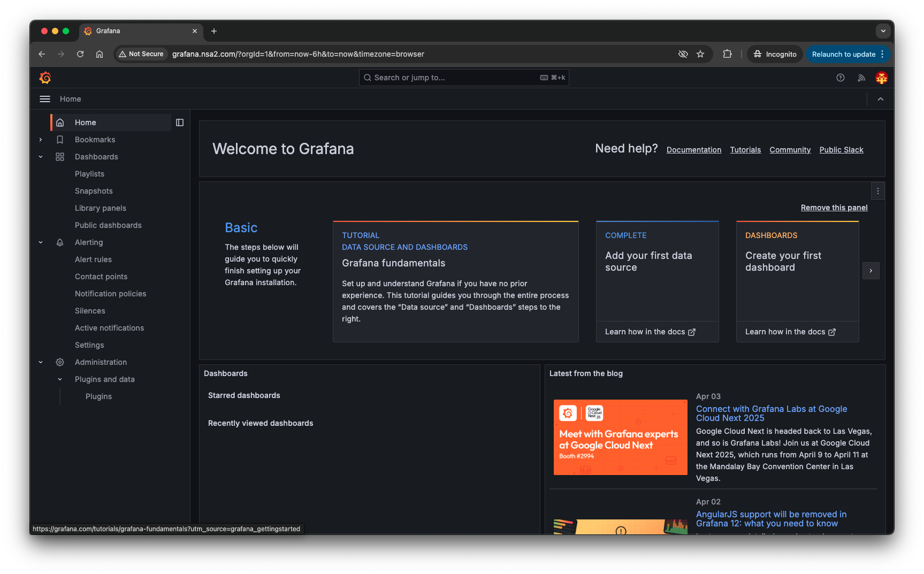
Task: Collapse the top search bar with chevron up
Action: (x=881, y=99)
